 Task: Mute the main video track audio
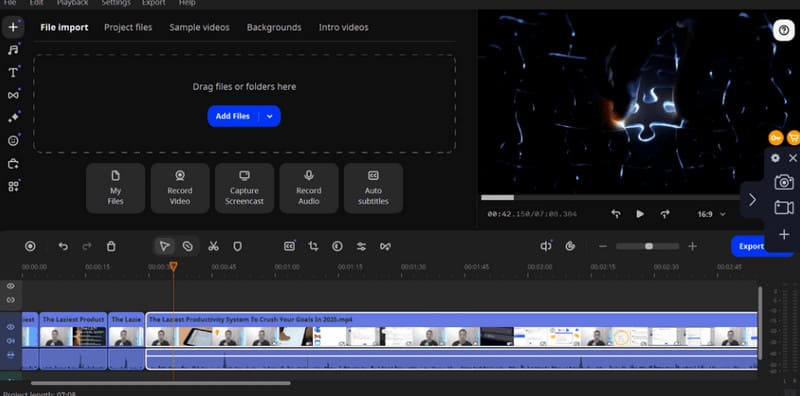tap(11, 341)
